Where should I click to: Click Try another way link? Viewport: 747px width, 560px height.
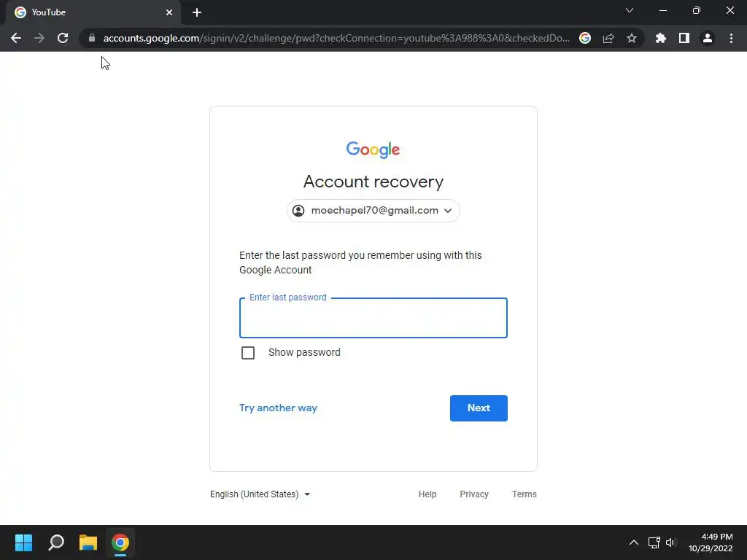278,408
